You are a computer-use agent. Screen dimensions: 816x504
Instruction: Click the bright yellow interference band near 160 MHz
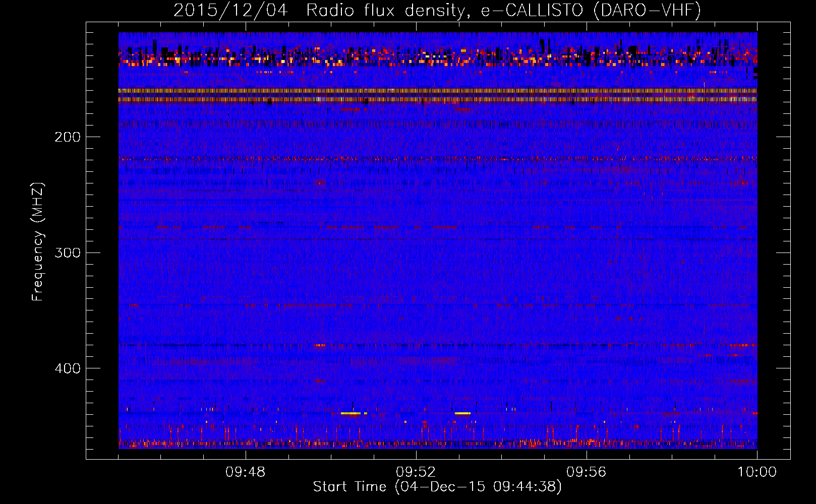438,91
